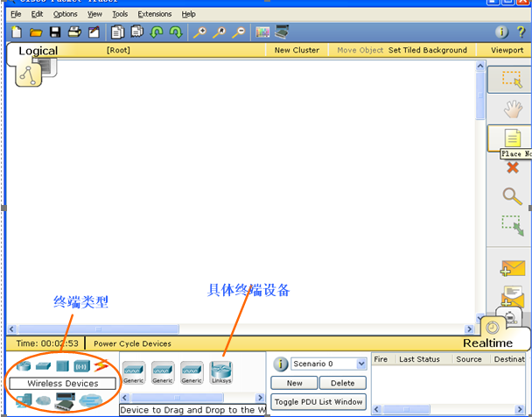The width and height of the screenshot is (532, 417).
Task: Choose the Resize Shape tool
Action: click(513, 225)
